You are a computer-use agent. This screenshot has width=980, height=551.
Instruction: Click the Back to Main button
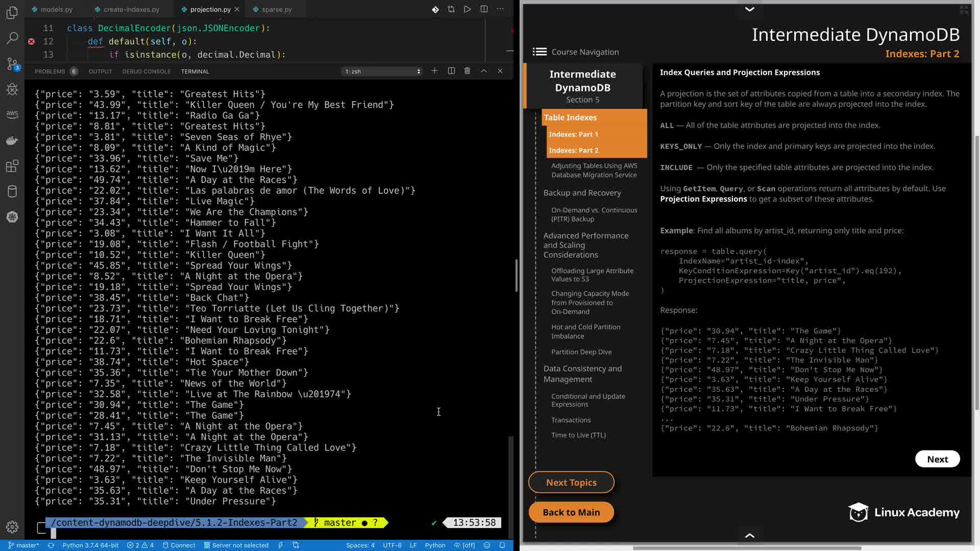point(571,512)
